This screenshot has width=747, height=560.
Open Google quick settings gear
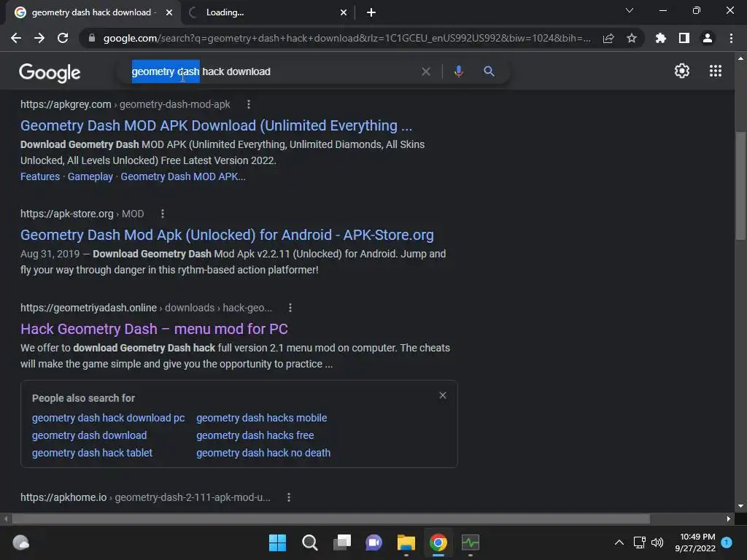(x=682, y=71)
